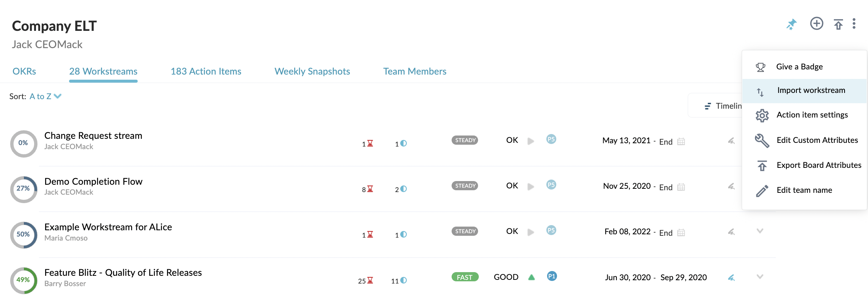Click the 49% progress ring
The image size is (868, 296).
[x=23, y=280]
